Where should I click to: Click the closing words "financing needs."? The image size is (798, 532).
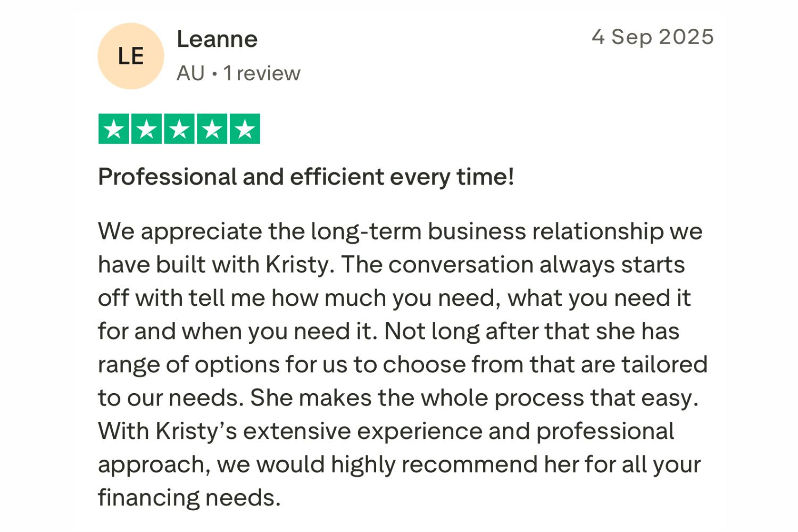pos(189,498)
